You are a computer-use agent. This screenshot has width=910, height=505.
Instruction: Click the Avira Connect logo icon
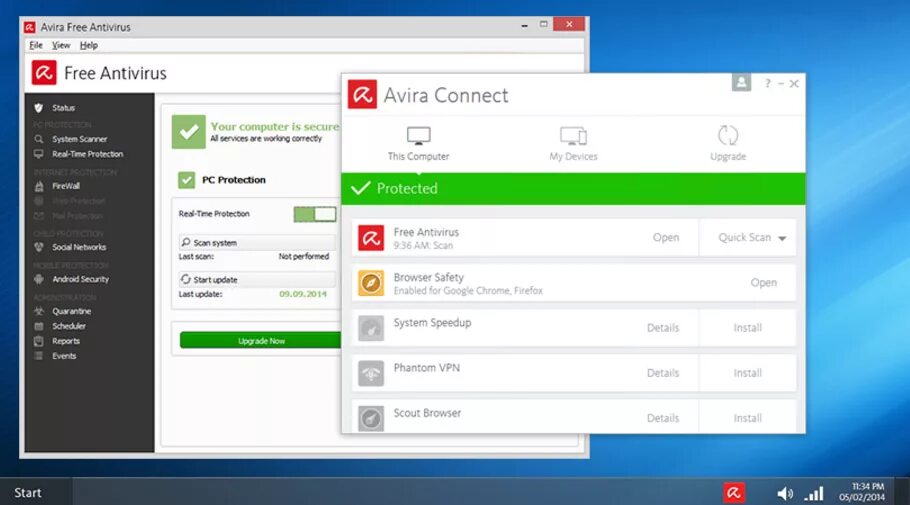[362, 95]
